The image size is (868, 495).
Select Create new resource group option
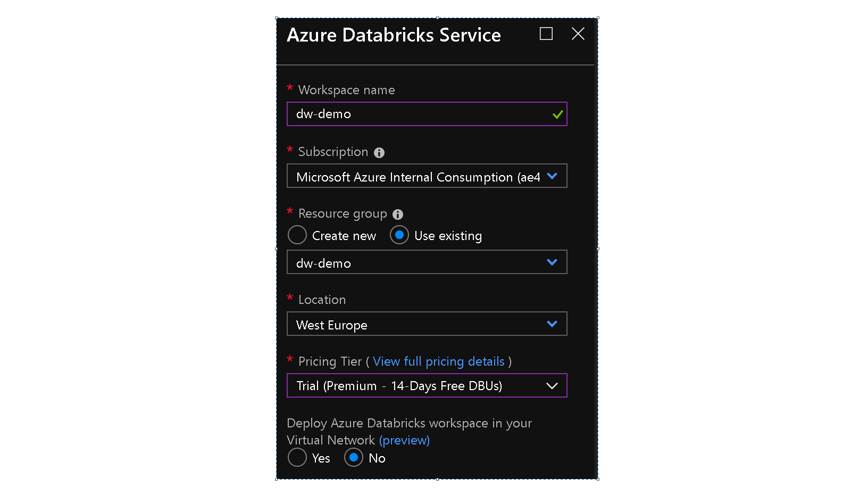297,235
